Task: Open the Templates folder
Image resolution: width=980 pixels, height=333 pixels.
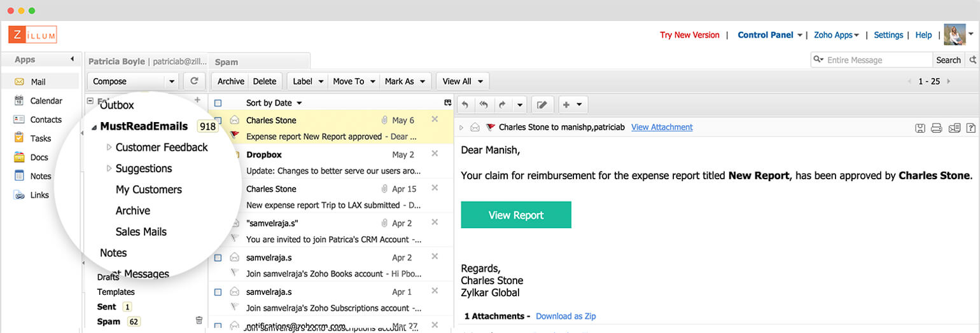Action: pos(116,292)
